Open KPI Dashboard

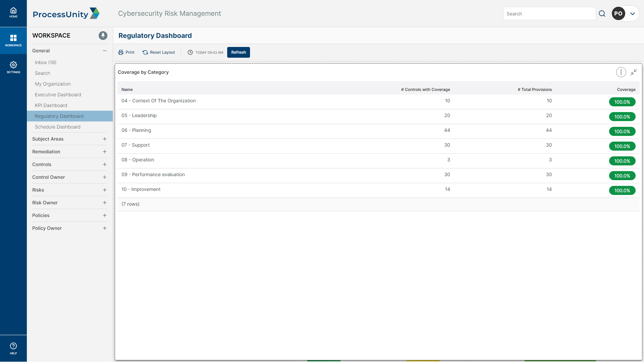(51, 105)
